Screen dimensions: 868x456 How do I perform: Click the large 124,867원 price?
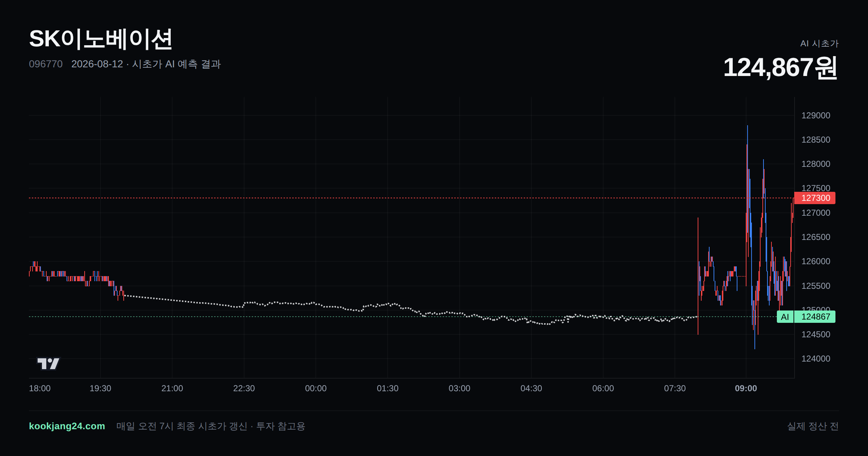[780, 67]
